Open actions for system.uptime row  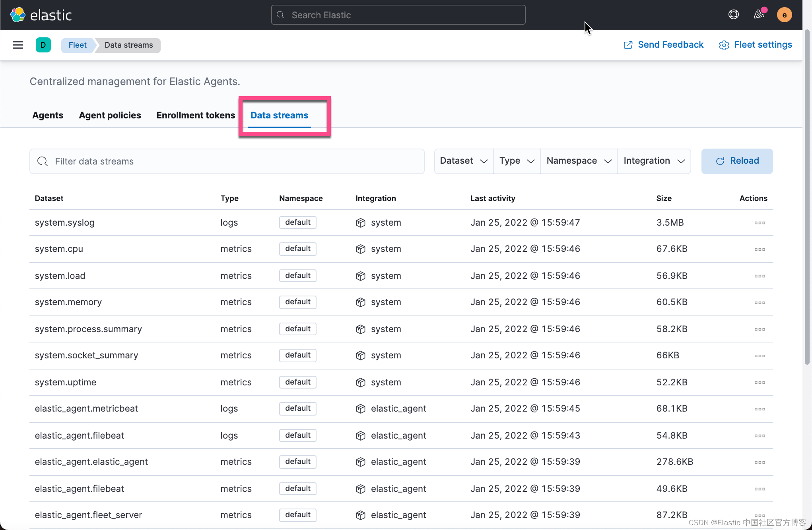[x=760, y=383]
